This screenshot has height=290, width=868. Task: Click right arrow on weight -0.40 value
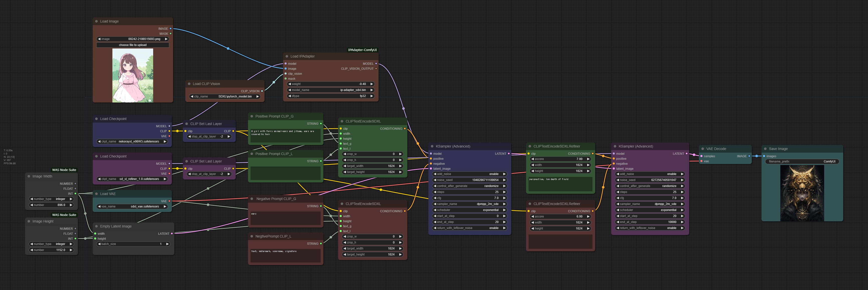[372, 84]
